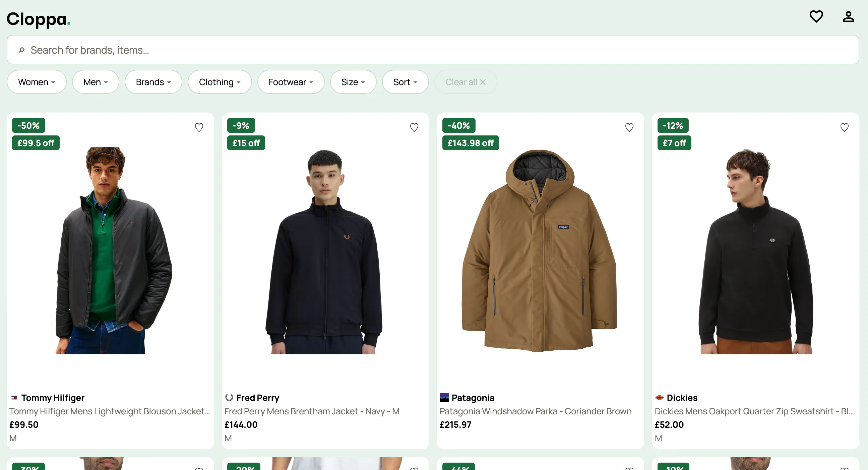Favorite the Dickies Oakport Quarter Zip Sweatshirt
868x470 pixels.
(845, 127)
